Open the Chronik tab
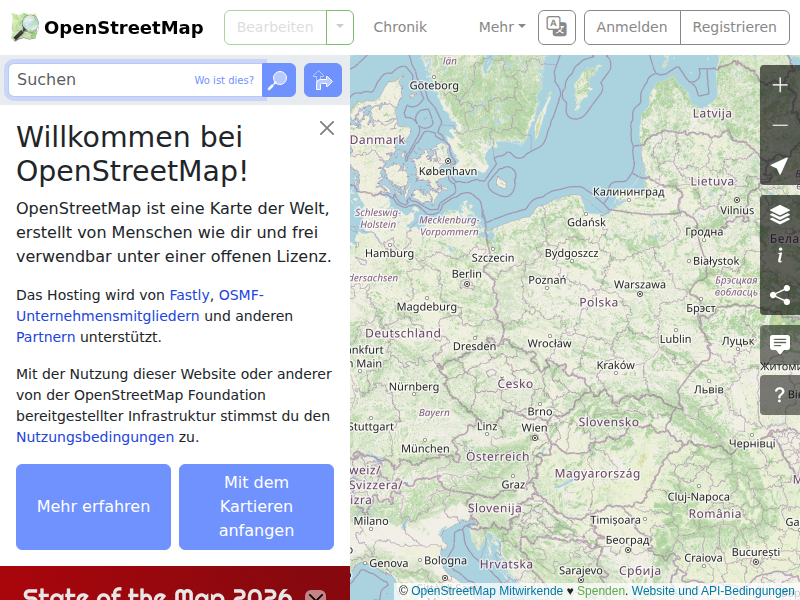Image resolution: width=800 pixels, height=600 pixels. tap(400, 27)
